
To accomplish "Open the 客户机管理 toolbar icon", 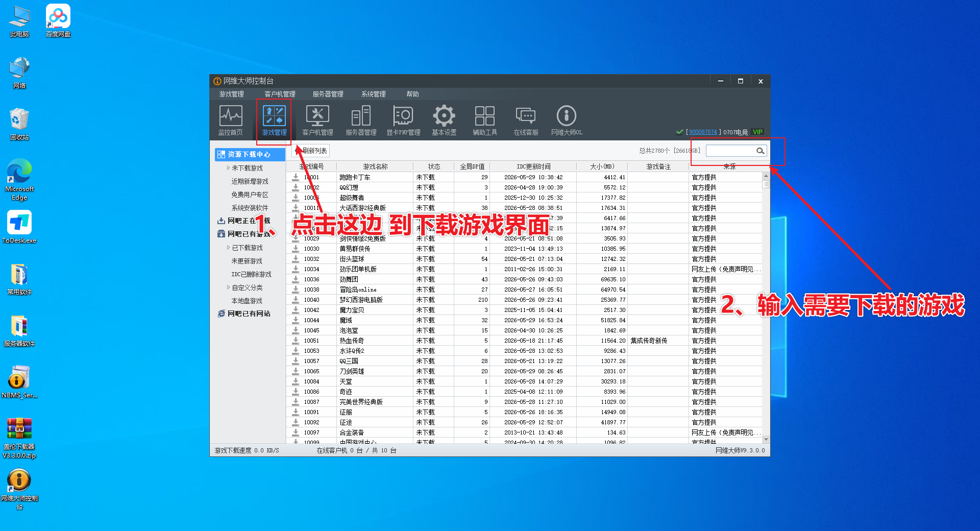I will click(317, 120).
